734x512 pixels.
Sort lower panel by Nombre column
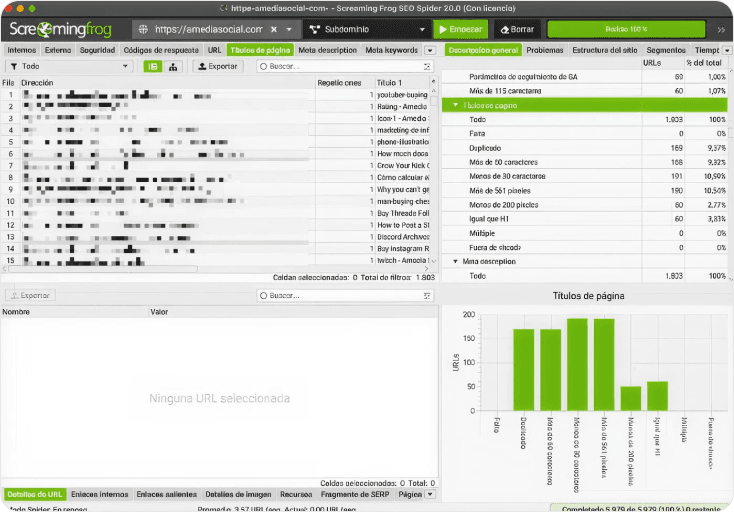point(74,312)
